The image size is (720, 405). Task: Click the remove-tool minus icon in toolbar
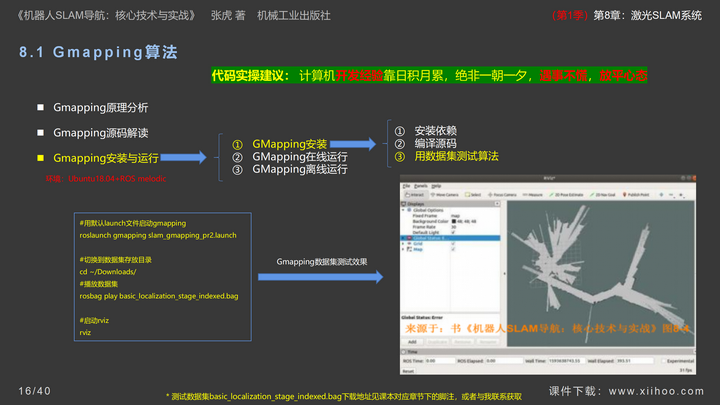(x=671, y=195)
